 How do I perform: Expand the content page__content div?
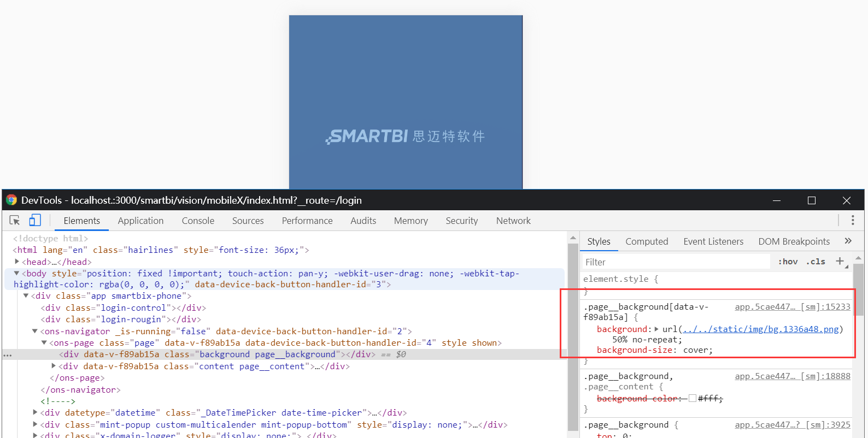point(54,366)
